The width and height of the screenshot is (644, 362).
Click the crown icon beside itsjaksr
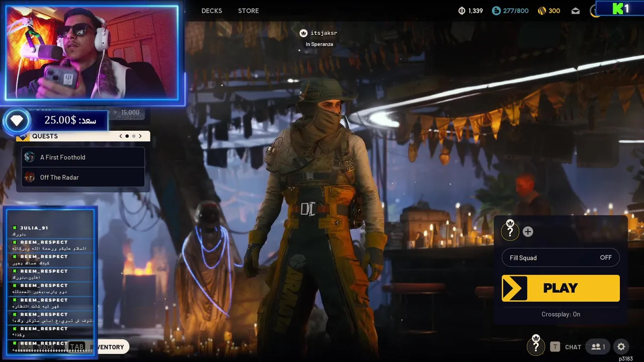(x=303, y=33)
